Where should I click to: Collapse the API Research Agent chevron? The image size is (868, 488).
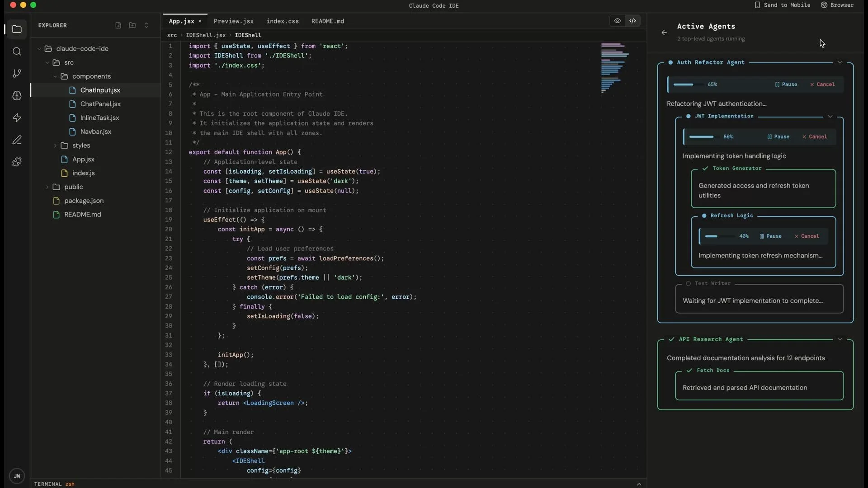840,339
